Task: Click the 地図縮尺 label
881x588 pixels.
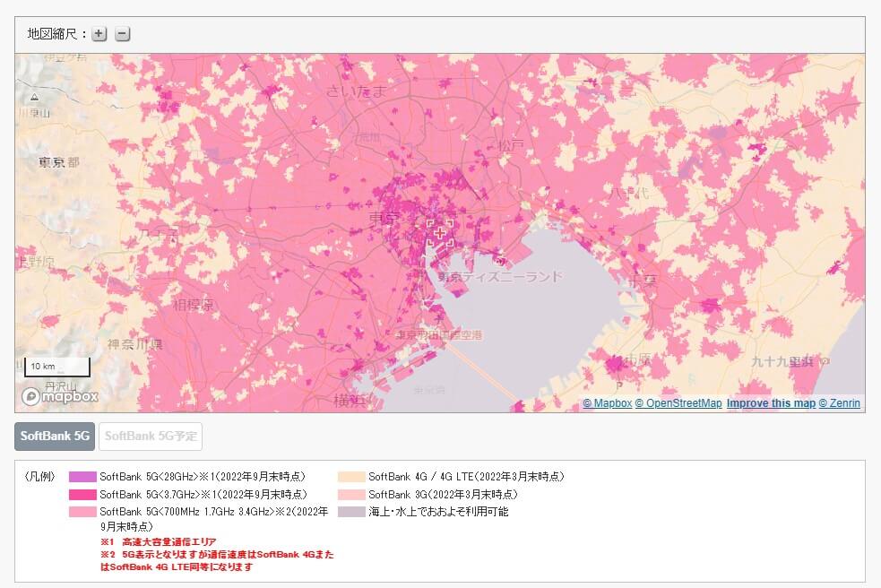Action: tap(53, 34)
